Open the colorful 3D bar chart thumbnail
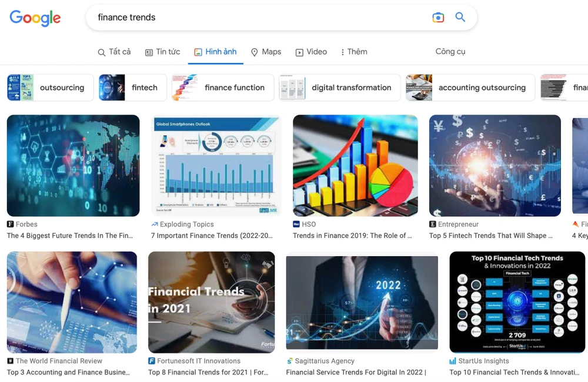588x382 pixels. pos(355,166)
